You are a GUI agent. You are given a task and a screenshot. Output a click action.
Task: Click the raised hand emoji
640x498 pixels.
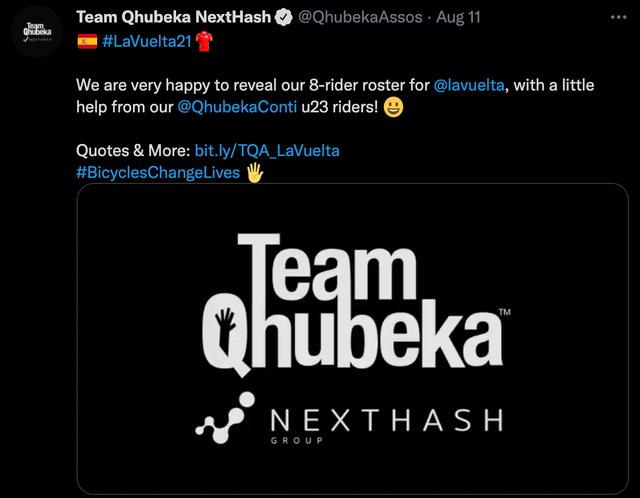coord(255,172)
